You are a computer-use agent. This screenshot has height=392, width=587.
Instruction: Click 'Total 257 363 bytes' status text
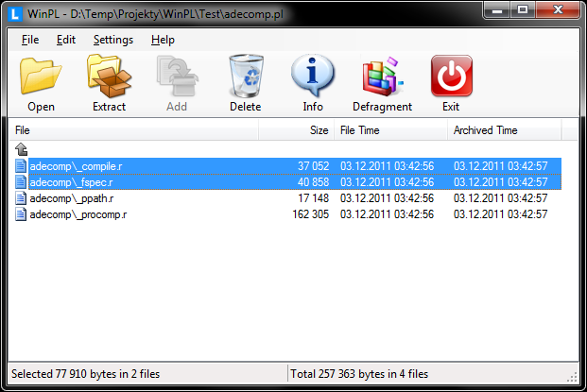pos(359,374)
